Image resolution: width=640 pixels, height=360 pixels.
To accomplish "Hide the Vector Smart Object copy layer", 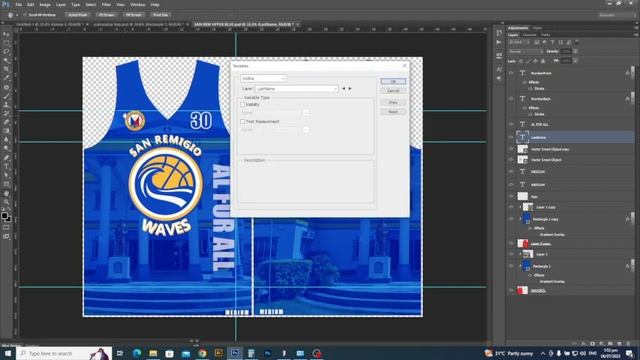I will tap(511, 149).
